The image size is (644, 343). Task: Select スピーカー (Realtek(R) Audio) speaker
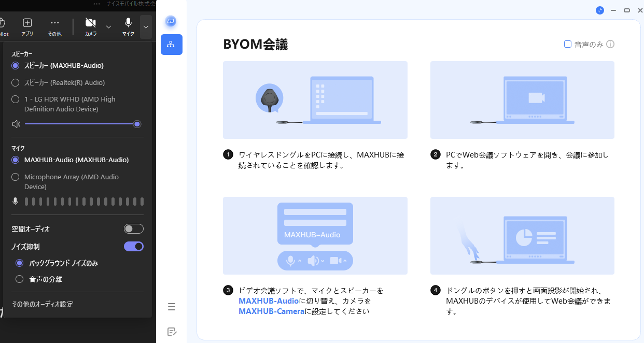[x=58, y=82]
